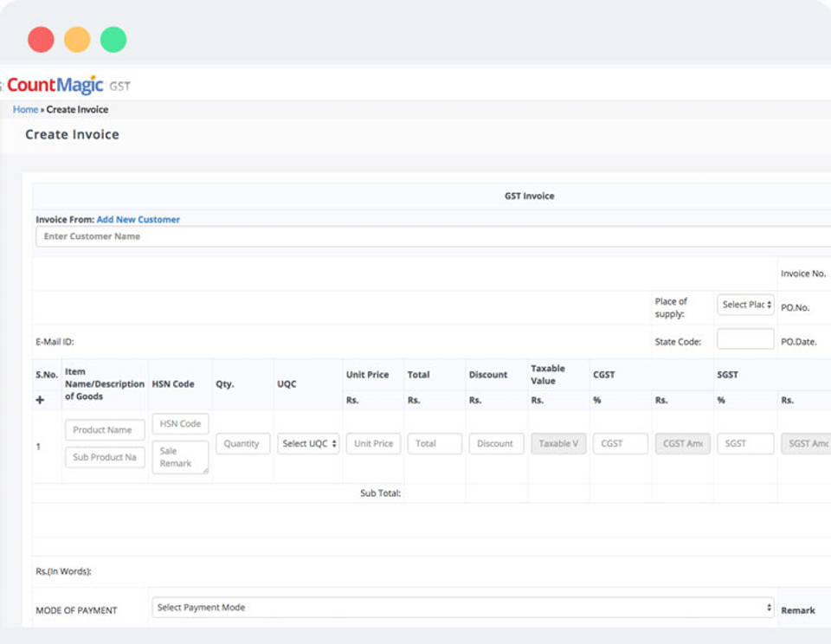Focus the Quantity input field

tap(242, 443)
